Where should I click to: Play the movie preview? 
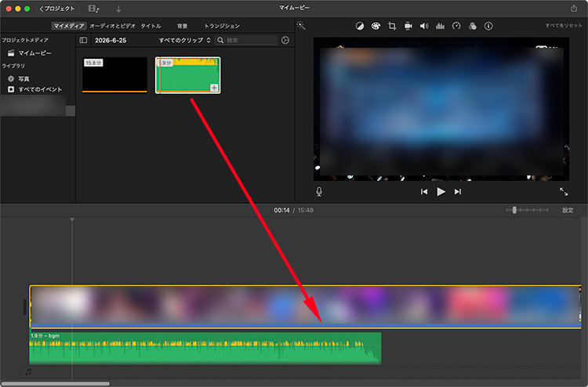click(441, 192)
